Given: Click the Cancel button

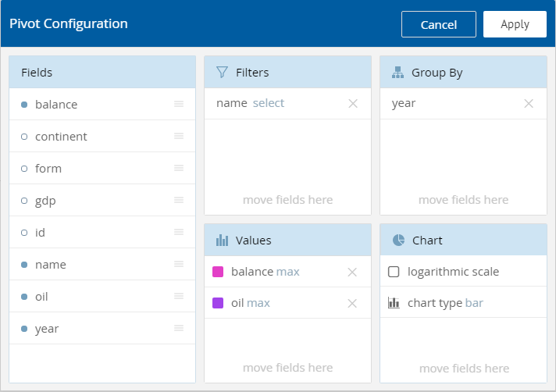Looking at the screenshot, I should click(439, 24).
